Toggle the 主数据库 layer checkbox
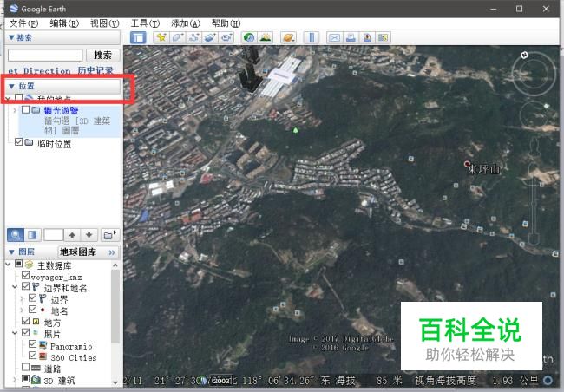The image size is (564, 392). tap(19, 264)
